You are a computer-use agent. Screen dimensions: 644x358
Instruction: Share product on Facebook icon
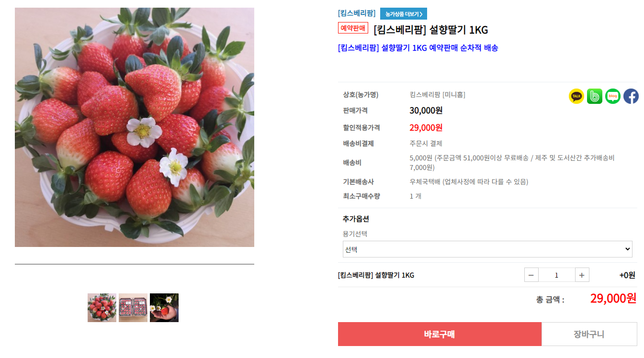pyautogui.click(x=631, y=96)
